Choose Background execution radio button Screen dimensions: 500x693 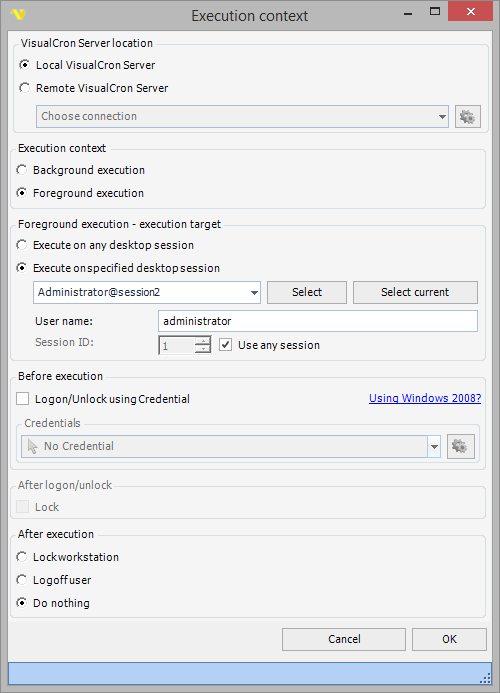point(80,170)
